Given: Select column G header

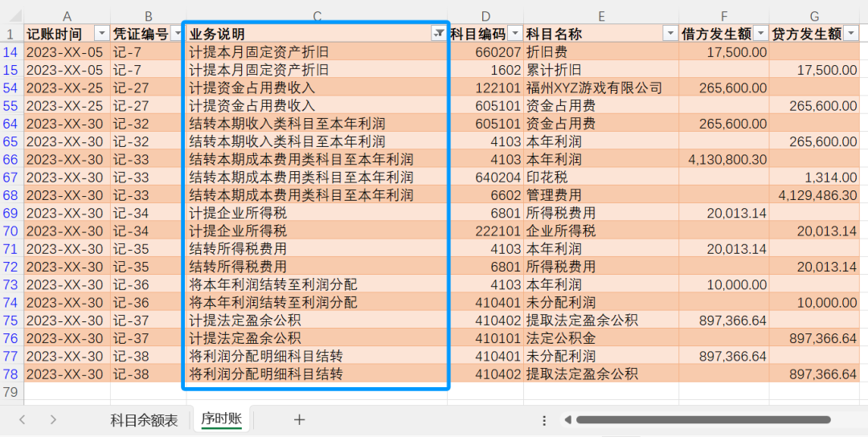Looking at the screenshot, I should tap(814, 17).
